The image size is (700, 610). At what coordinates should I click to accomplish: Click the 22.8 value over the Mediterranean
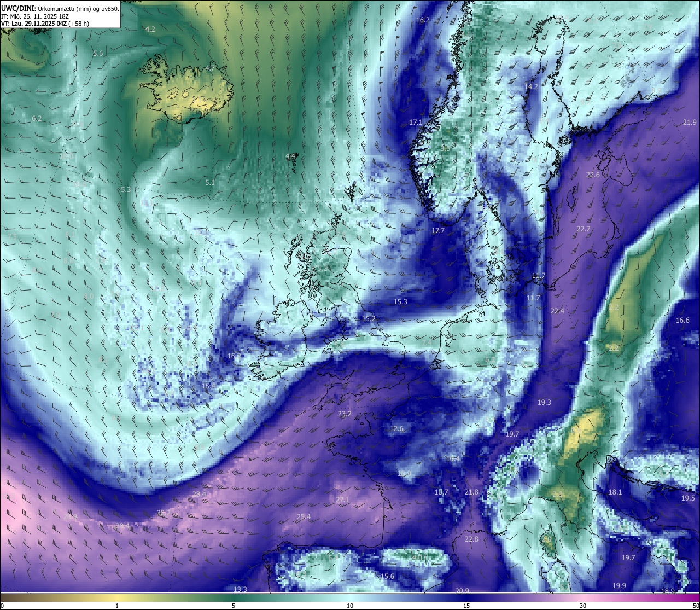(471, 539)
